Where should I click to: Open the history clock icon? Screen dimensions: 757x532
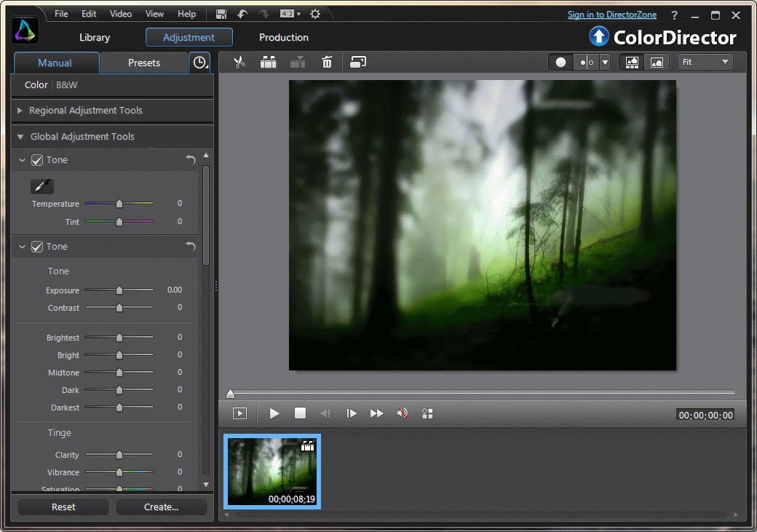(200, 63)
